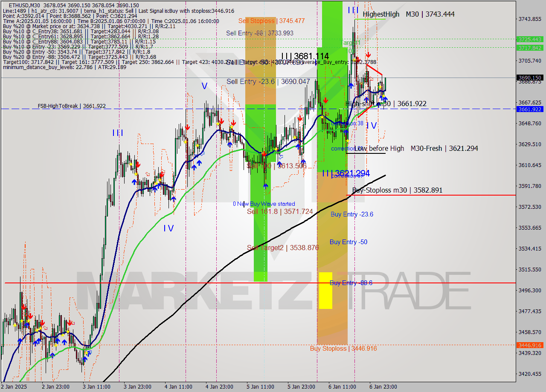Click the 'Sell Target2 | 3538.876' label
This screenshot has height=392, width=546.
283,248
